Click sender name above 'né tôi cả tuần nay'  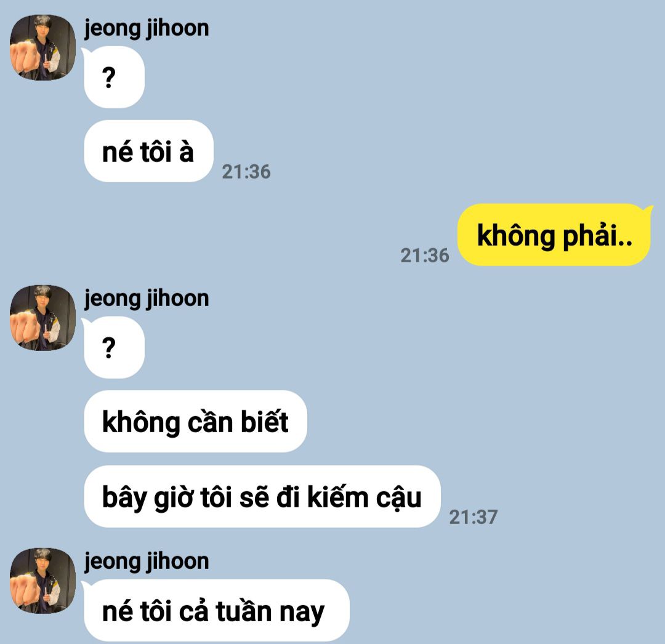point(147,562)
